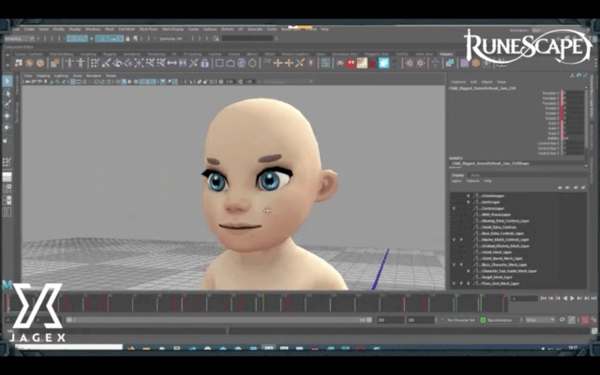Toggle P playback for Floor_Grid_Mesh_Layer
The image size is (600, 375).
click(x=461, y=284)
